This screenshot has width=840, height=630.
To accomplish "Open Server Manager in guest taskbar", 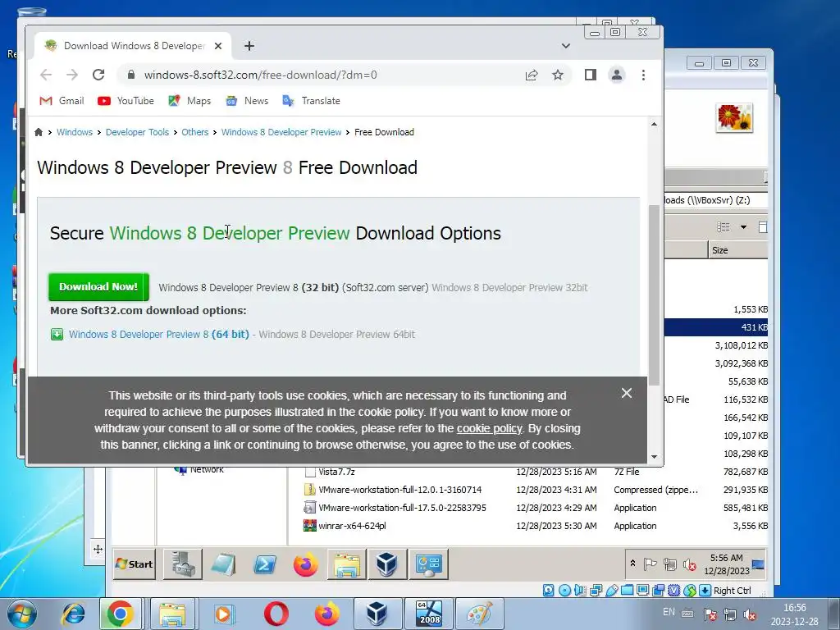I will (183, 564).
